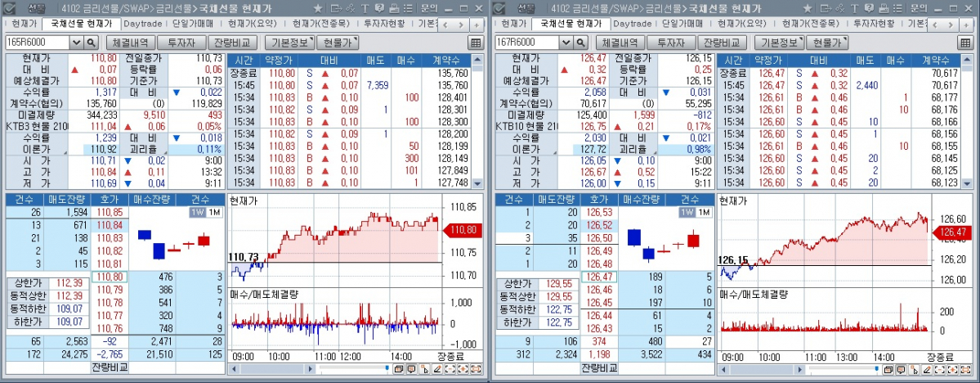Open the 165R6000 symbol code dropdown

coord(76,43)
